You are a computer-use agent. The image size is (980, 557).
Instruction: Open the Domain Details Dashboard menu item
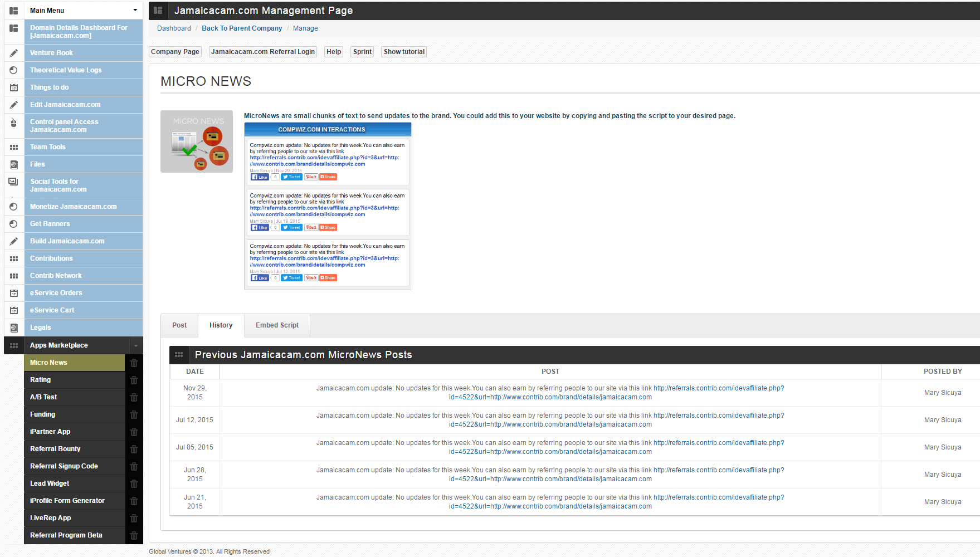[x=84, y=32]
